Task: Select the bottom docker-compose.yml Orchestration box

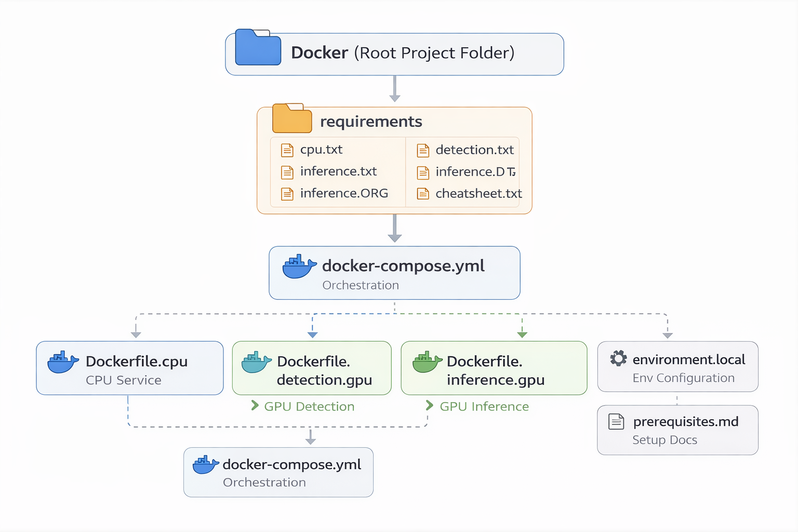Action: pyautogui.click(x=278, y=472)
